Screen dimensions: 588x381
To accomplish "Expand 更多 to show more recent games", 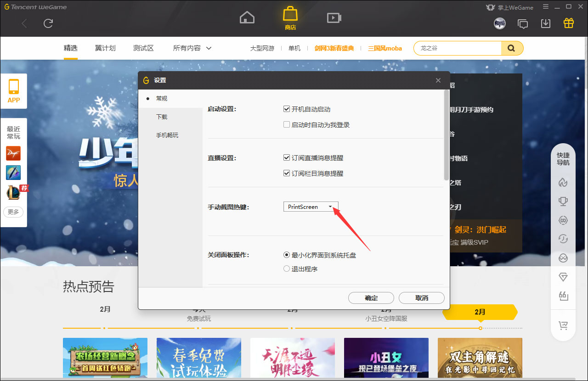I will coord(13,212).
